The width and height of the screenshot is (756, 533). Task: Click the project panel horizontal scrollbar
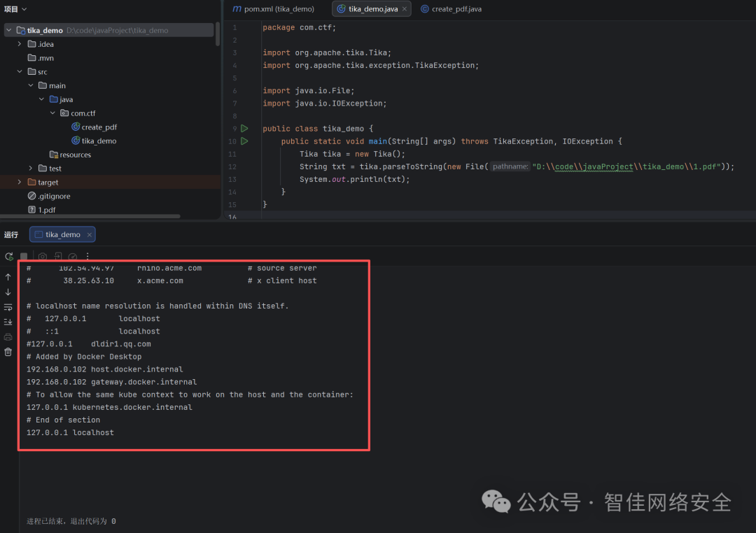point(90,216)
